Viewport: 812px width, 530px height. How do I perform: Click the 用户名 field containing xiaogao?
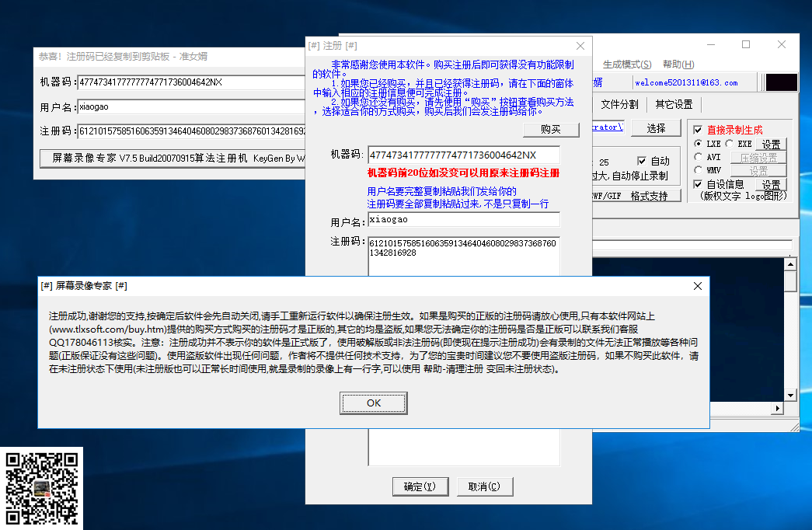point(463,218)
